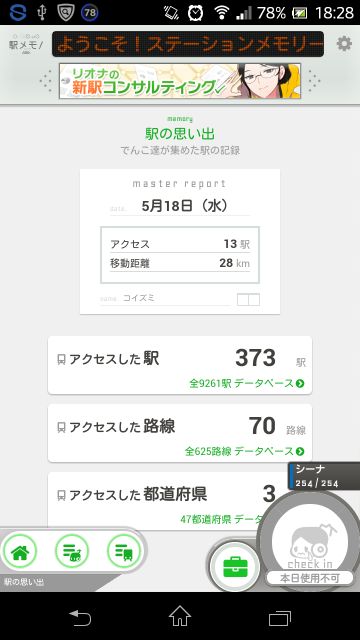Select the train list icon in the bottom menu

(124, 551)
